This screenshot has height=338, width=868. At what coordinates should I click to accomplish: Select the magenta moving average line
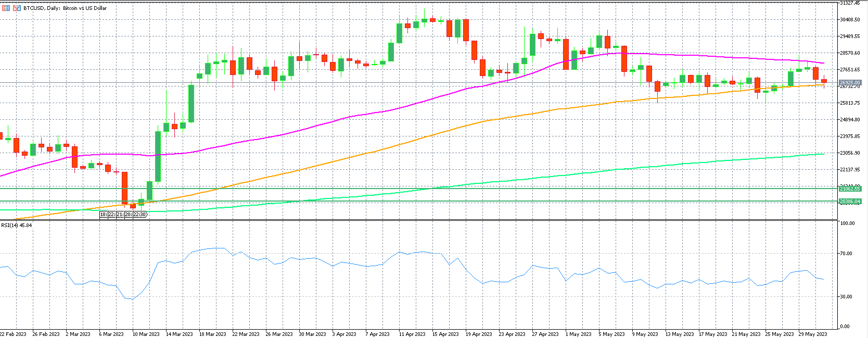coord(364,114)
